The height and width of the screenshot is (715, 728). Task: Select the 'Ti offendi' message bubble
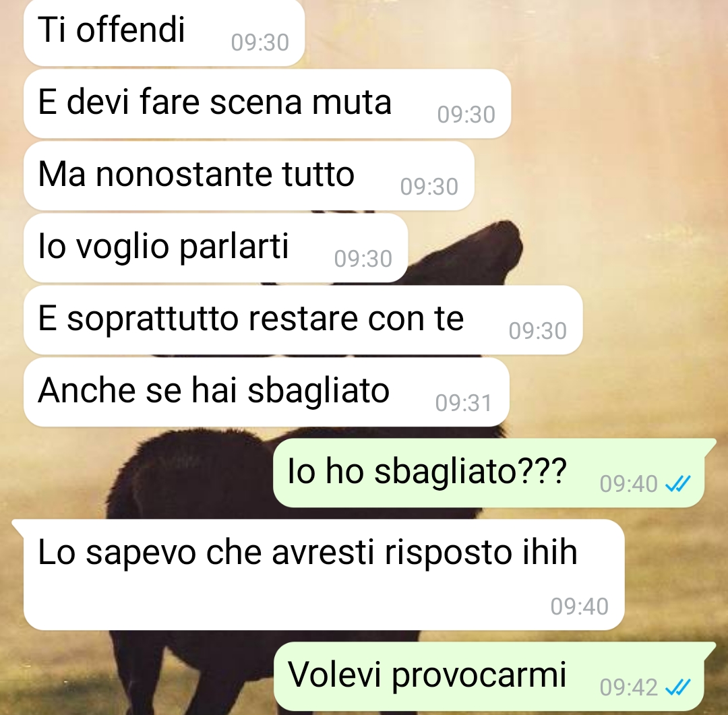pyautogui.click(x=164, y=32)
